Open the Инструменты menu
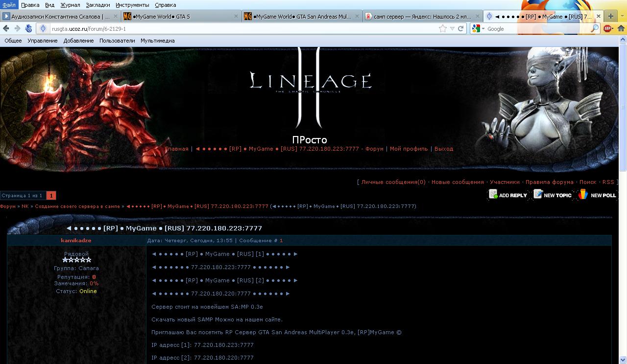Screen dimensions: 627x364 [x=132, y=5]
